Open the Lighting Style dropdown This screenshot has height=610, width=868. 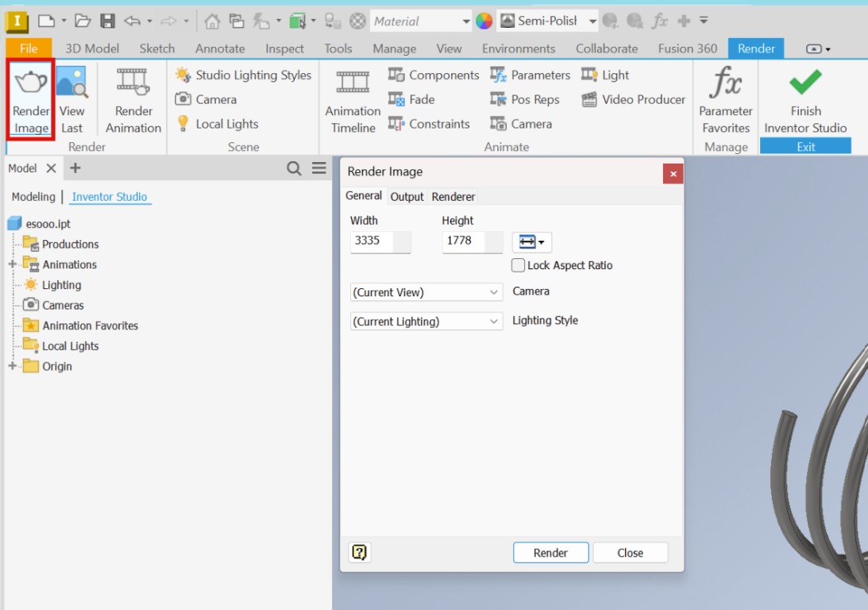426,321
